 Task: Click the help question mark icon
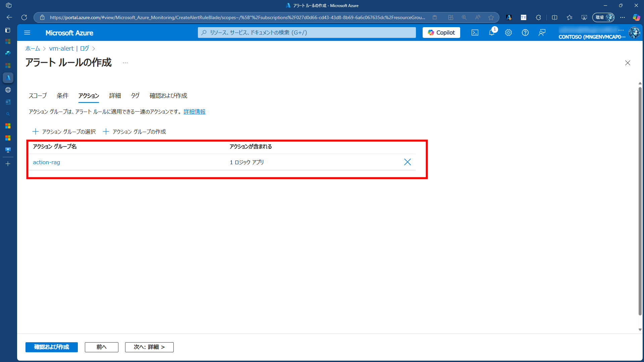[525, 33]
